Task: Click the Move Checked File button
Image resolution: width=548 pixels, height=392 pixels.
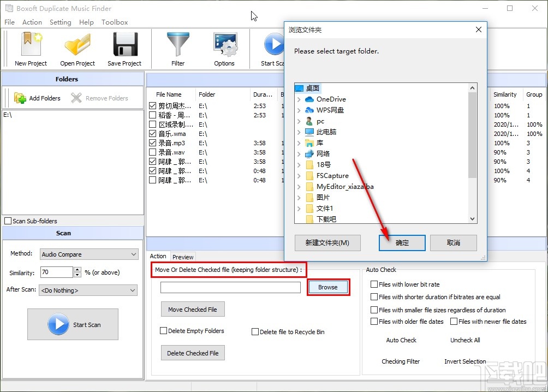Action: (193, 310)
